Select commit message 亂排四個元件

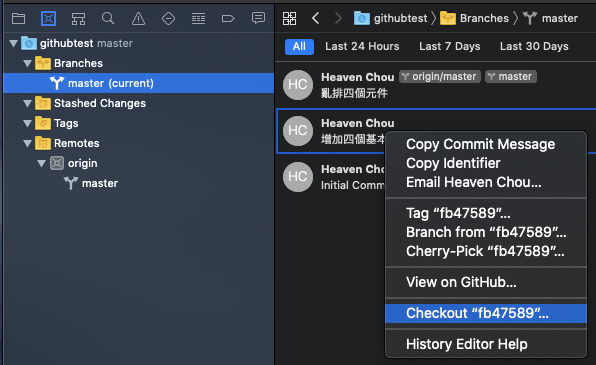(x=354, y=93)
